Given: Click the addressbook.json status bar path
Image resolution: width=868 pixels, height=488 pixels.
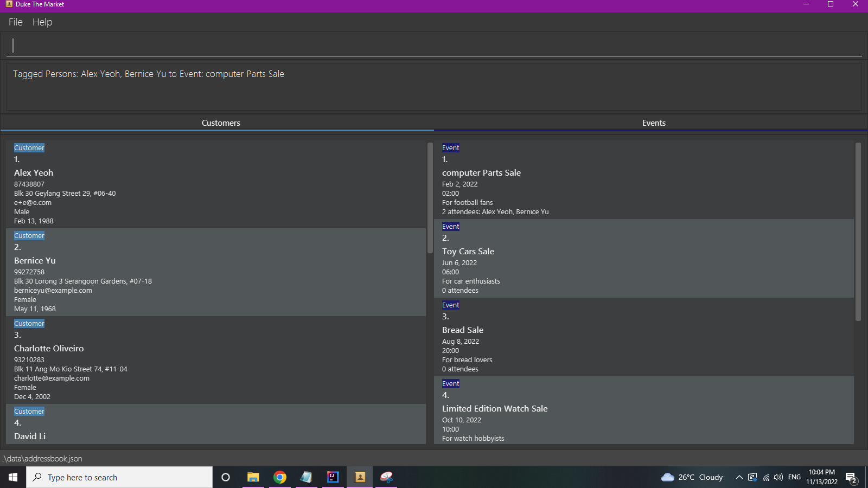Looking at the screenshot, I should click(42, 459).
